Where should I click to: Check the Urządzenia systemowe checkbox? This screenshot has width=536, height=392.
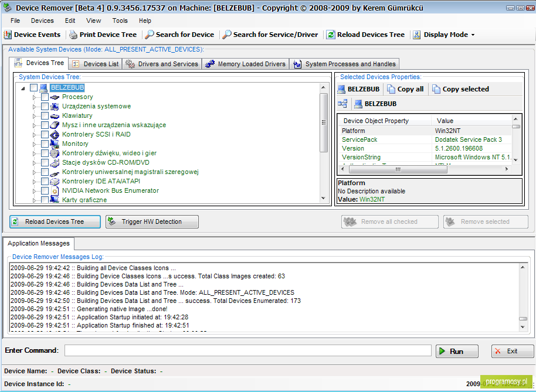pyautogui.click(x=45, y=107)
